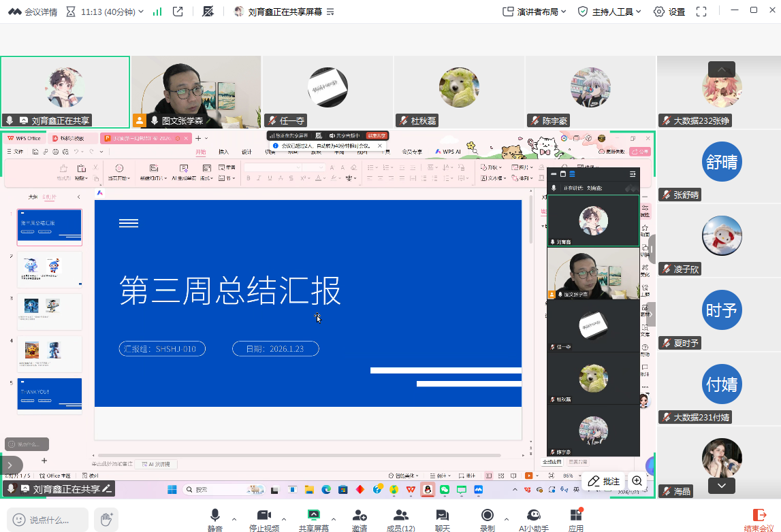Open 设置 settings in top bar
The height and width of the screenshot is (532, 781).
pos(669,12)
